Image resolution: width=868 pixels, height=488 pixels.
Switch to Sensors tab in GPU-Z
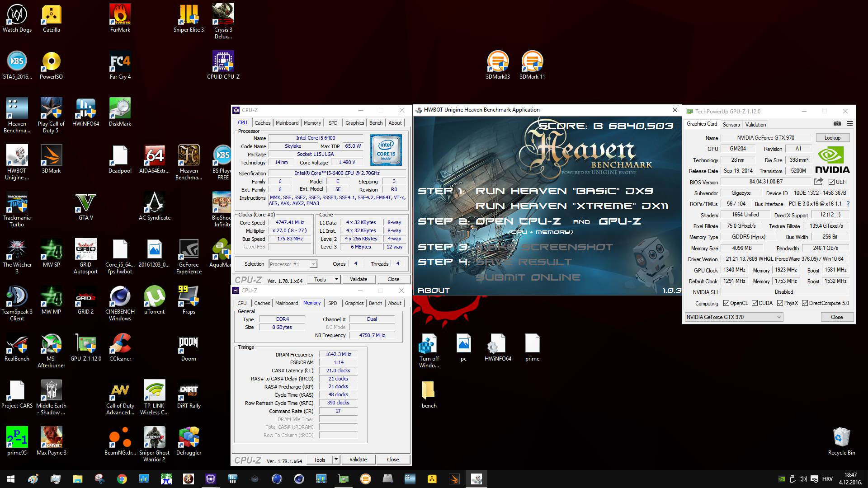click(x=731, y=125)
